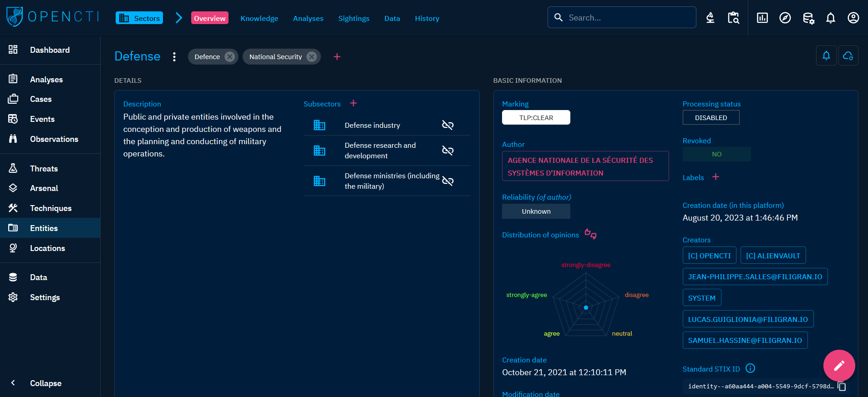This screenshot has width=868, height=397.
Task: Open the opinions thumbs icon
Action: pyautogui.click(x=590, y=234)
